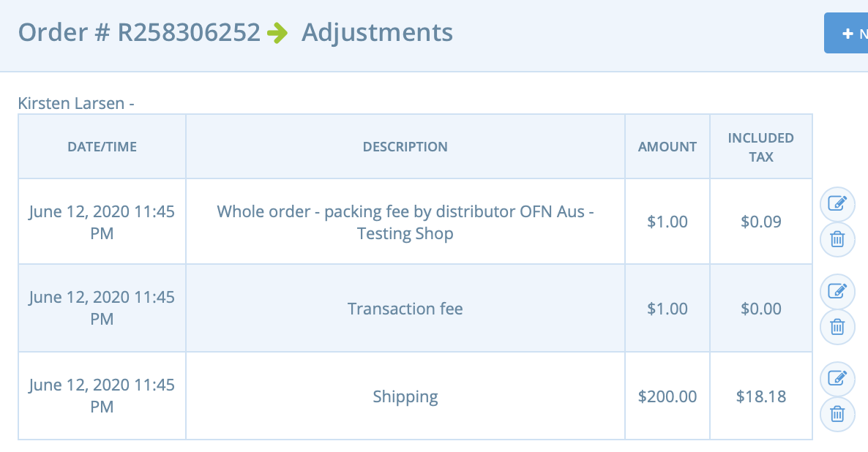Click the $200.00 shipping amount
Image resolution: width=868 pixels, height=452 pixels.
(667, 396)
